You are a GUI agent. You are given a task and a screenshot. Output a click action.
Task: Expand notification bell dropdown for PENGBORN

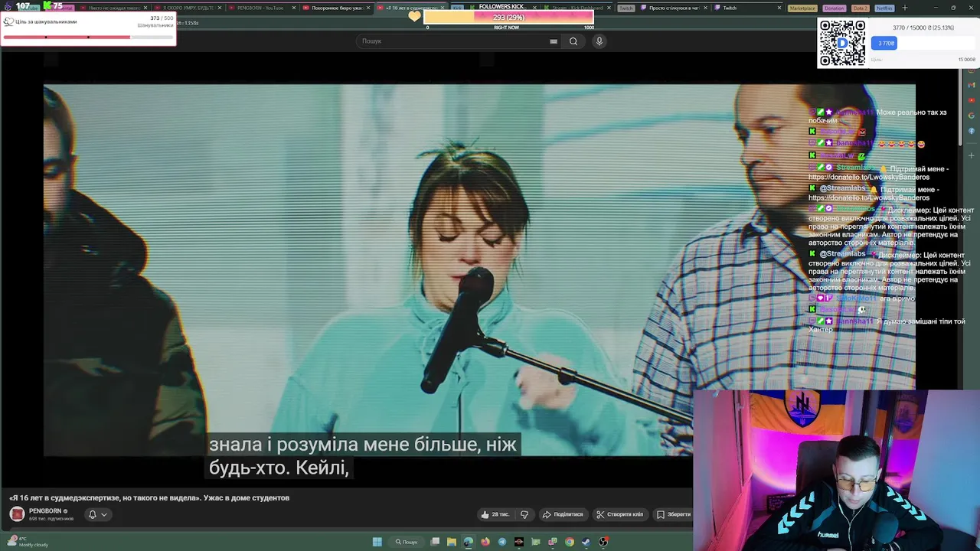pos(97,514)
